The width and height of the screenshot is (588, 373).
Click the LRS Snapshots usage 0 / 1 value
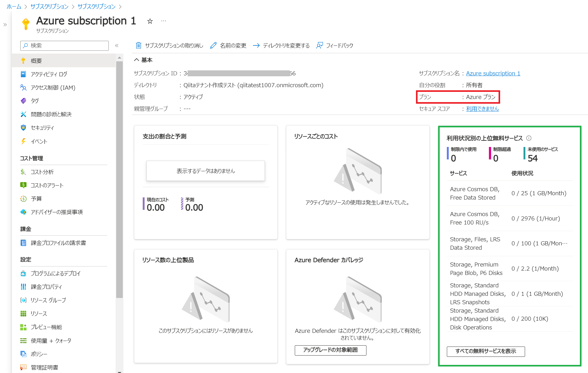pyautogui.click(x=537, y=294)
